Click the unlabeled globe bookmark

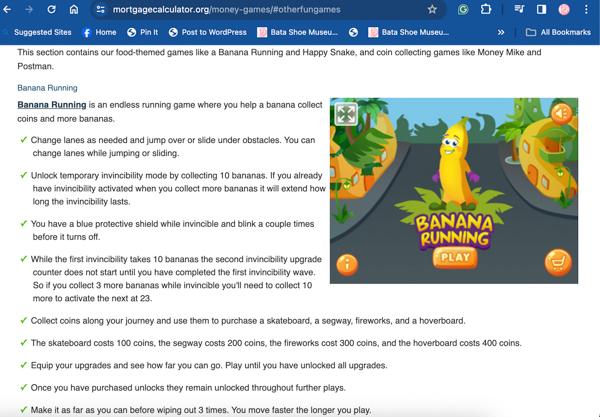point(353,33)
